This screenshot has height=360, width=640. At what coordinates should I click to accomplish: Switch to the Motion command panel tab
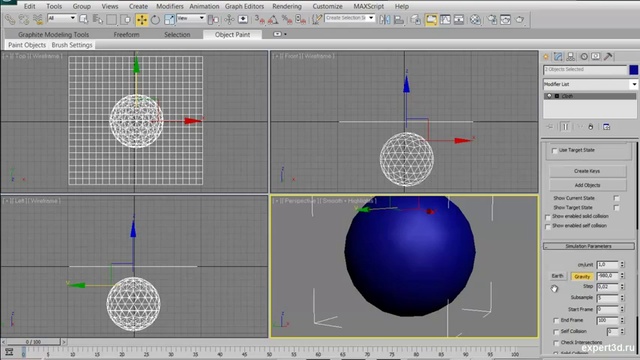584,57
